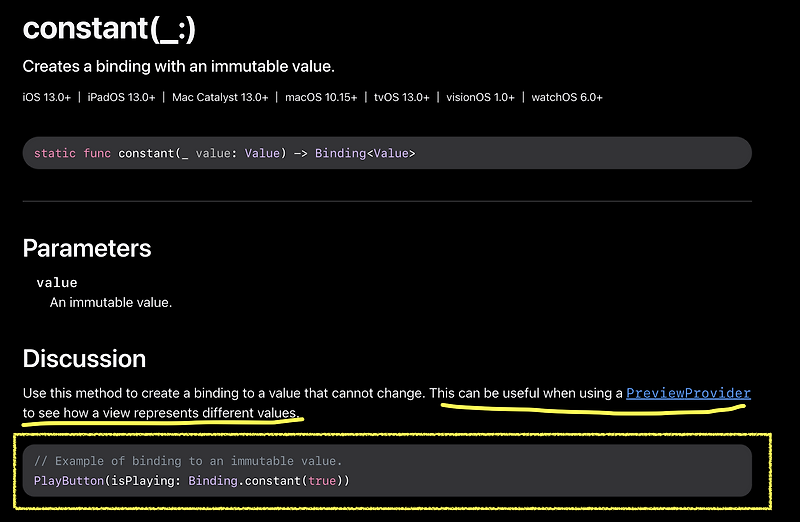Click the 'func' keyword in declaration

(97, 153)
